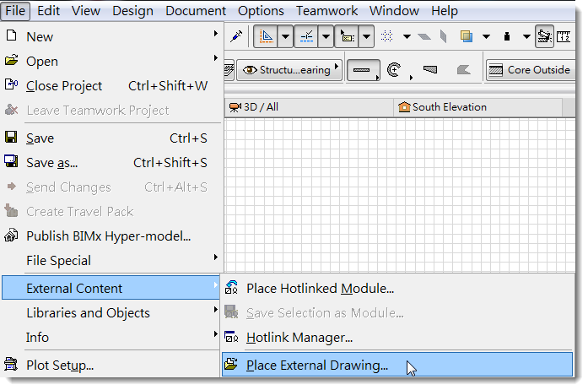Expand the File Special submenu
The height and width of the screenshot is (390, 588).
[x=111, y=261]
